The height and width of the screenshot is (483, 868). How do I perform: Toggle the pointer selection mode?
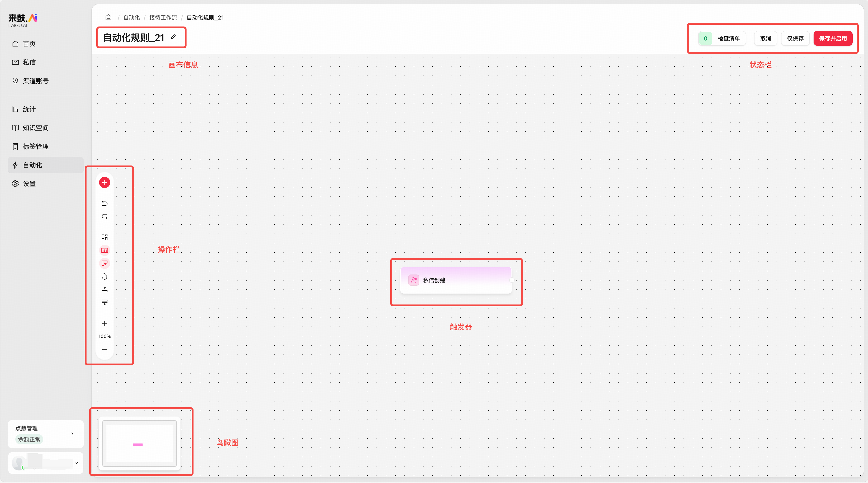(104, 263)
